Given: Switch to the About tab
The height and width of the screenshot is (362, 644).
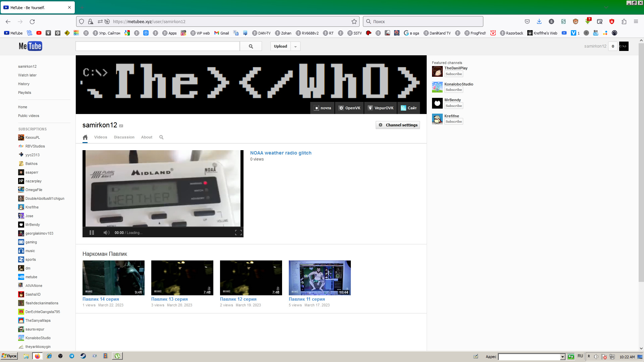Looking at the screenshot, I should (x=146, y=137).
